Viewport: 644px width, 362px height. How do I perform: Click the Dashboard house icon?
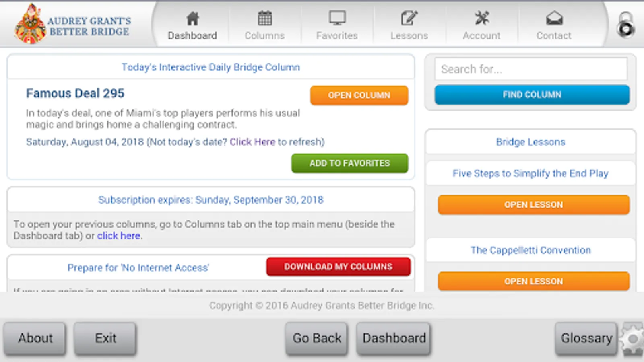coord(192,18)
